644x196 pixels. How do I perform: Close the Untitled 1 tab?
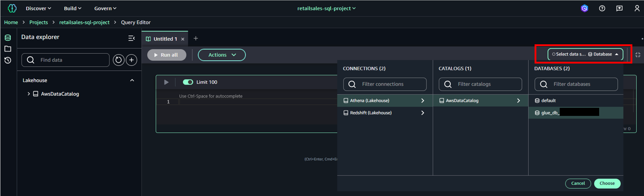pyautogui.click(x=183, y=39)
